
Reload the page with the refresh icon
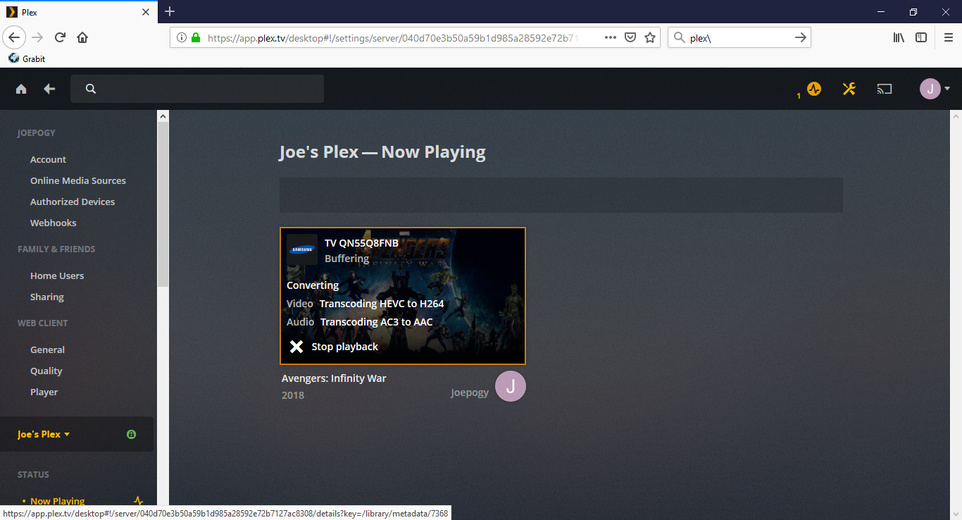(x=60, y=37)
